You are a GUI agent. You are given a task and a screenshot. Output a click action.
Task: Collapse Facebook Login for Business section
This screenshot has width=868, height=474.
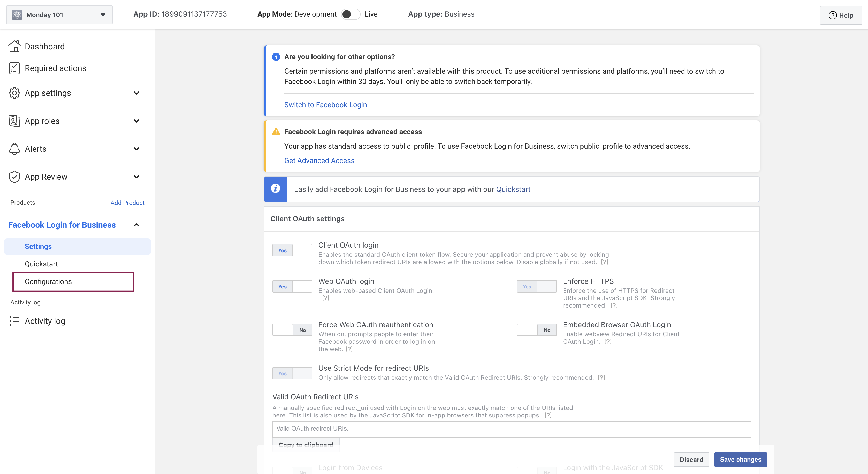136,225
